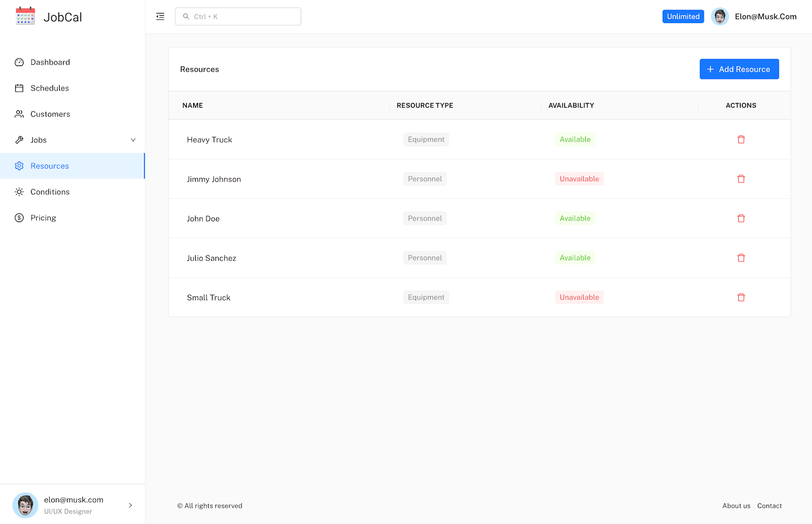The height and width of the screenshot is (524, 812).
Task: Open the Conditions menu item
Action: pyautogui.click(x=50, y=192)
